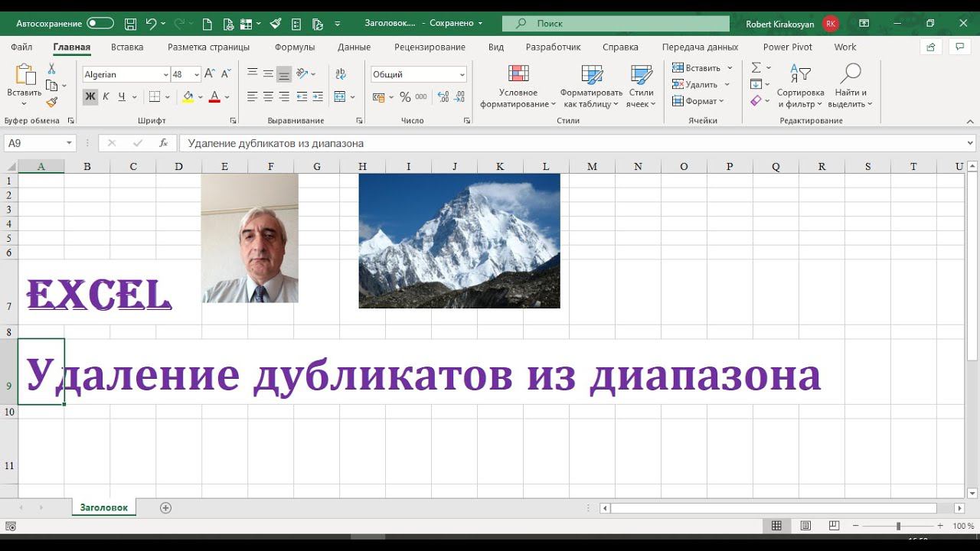Screen dimensions: 980x551
Task: Open Условное форматирование dropdown
Action: [518, 86]
